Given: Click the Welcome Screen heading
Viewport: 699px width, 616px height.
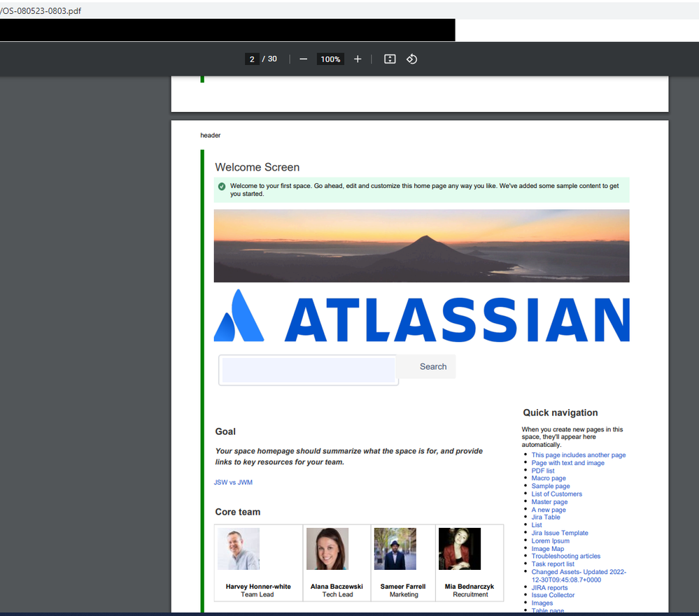Looking at the screenshot, I should click(257, 167).
